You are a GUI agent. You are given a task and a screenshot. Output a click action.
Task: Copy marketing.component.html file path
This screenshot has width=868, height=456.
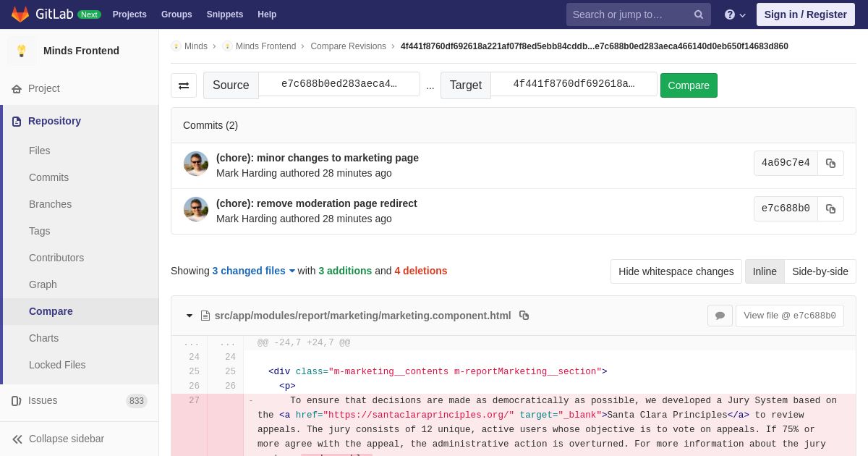[x=524, y=316]
